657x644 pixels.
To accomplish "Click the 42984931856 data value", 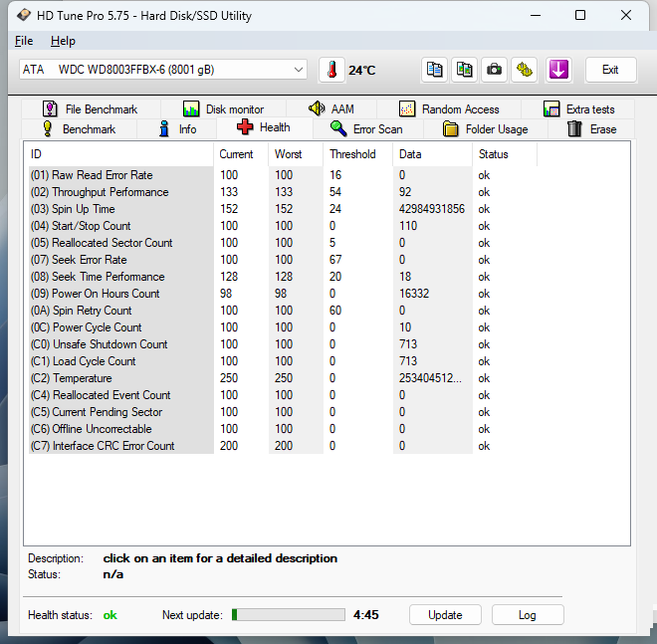I will [x=432, y=209].
